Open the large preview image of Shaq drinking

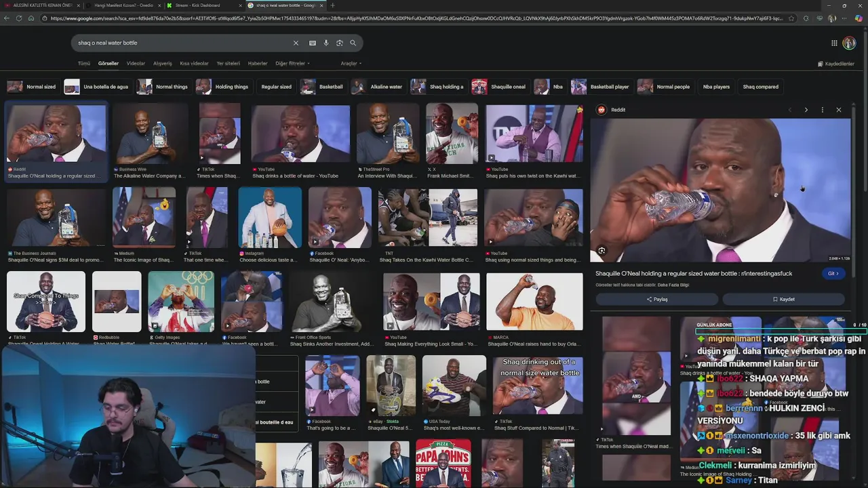(720, 190)
